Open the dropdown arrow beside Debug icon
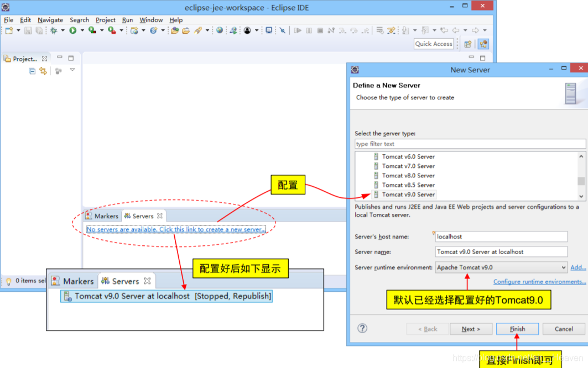The image size is (588, 368). point(63,31)
